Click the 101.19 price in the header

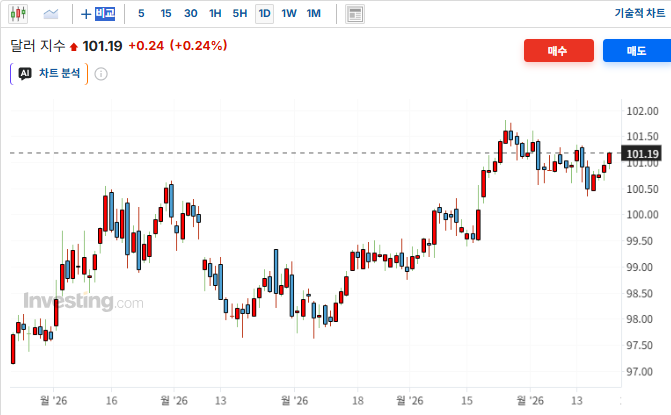[x=102, y=46]
